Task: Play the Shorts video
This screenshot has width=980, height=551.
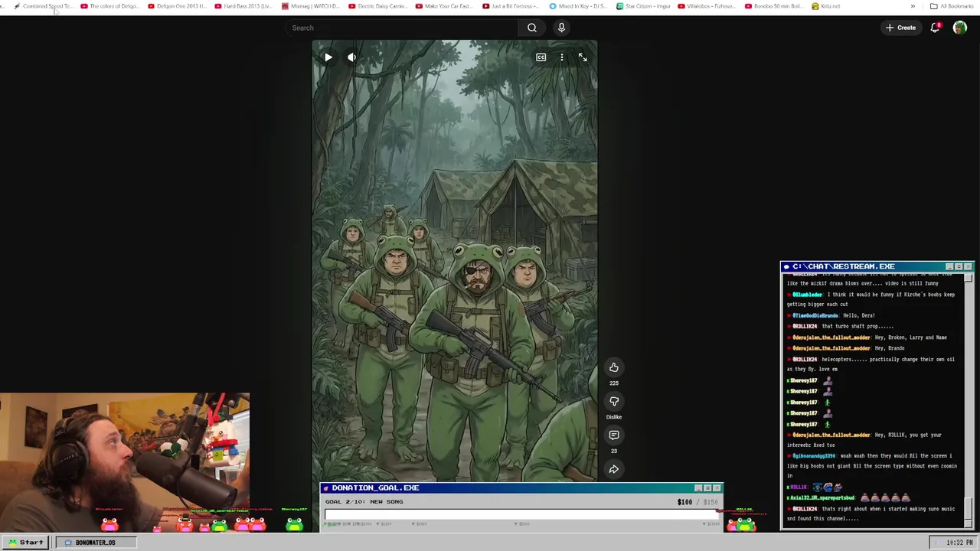Action: (328, 57)
